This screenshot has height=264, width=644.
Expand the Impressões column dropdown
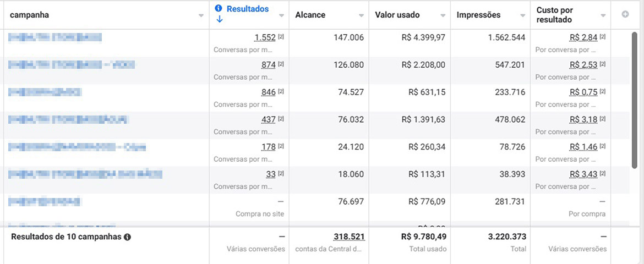coord(523,15)
